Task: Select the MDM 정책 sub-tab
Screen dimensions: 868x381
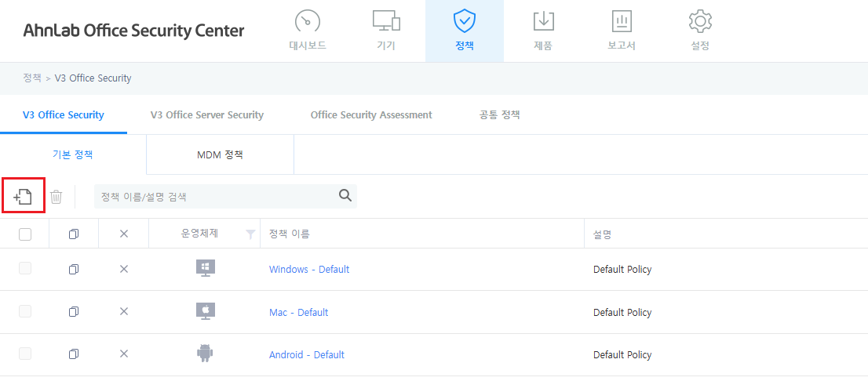Action: [x=220, y=154]
